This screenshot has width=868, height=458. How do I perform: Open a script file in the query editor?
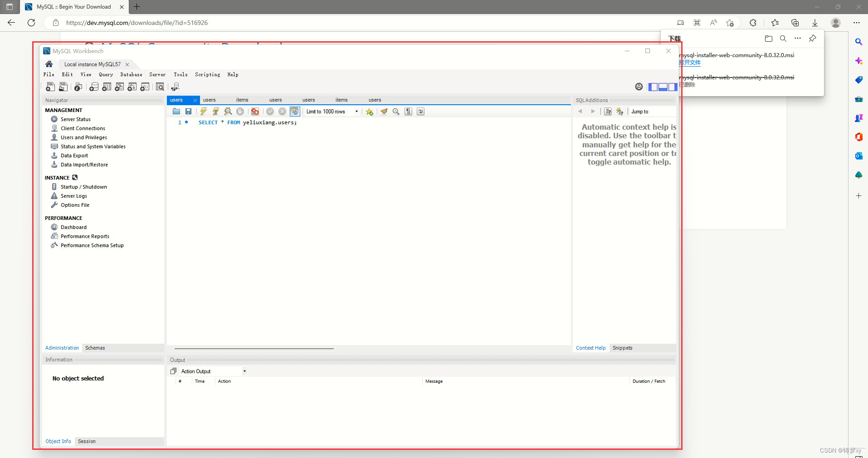(x=176, y=112)
